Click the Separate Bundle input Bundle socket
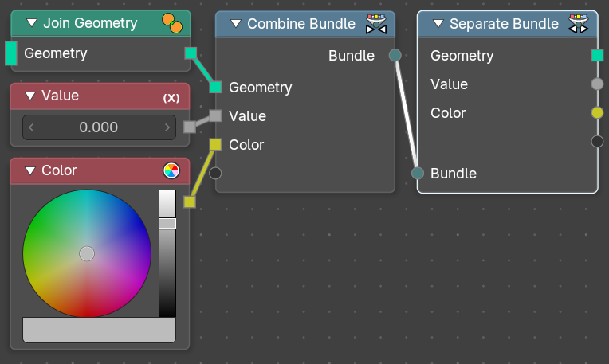609x364 pixels. coord(418,173)
